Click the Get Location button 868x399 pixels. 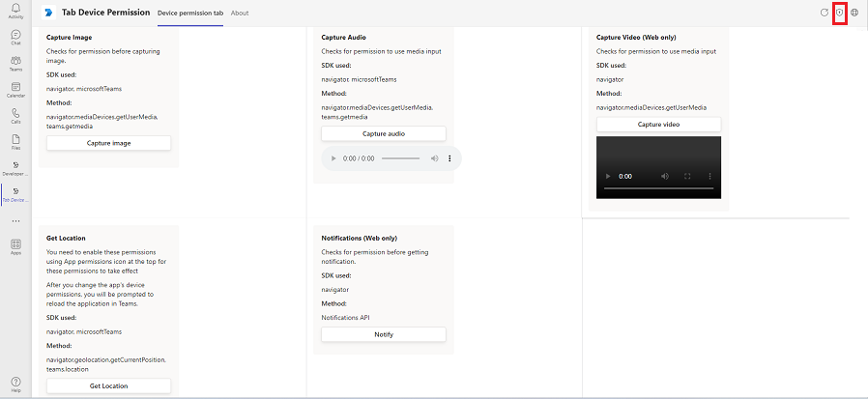click(108, 385)
